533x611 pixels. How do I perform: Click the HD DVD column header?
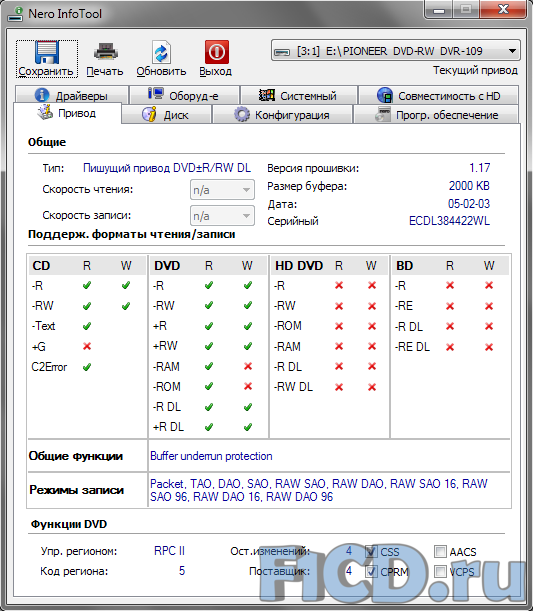(x=299, y=266)
